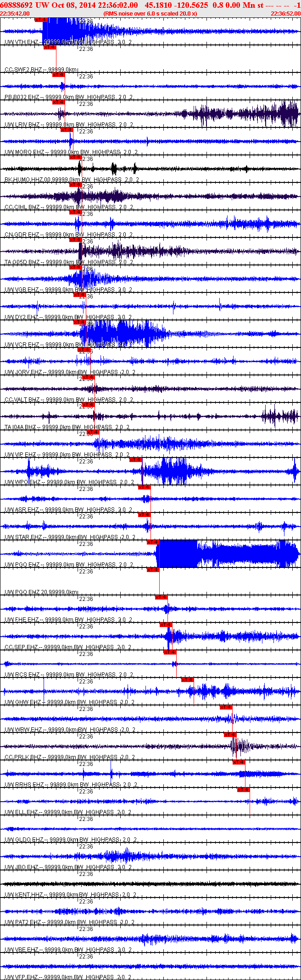Select the red pick marker on ELL trace
The width and height of the screenshot is (301, 980).
click(x=244, y=790)
